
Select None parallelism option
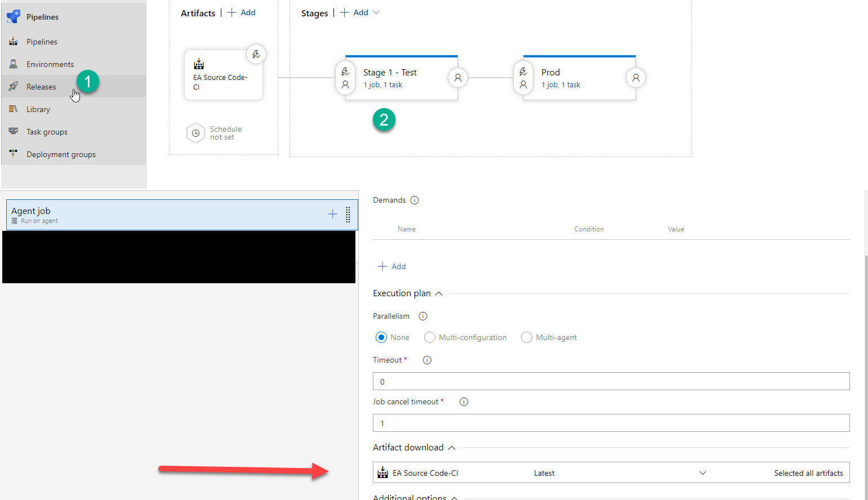[381, 337]
